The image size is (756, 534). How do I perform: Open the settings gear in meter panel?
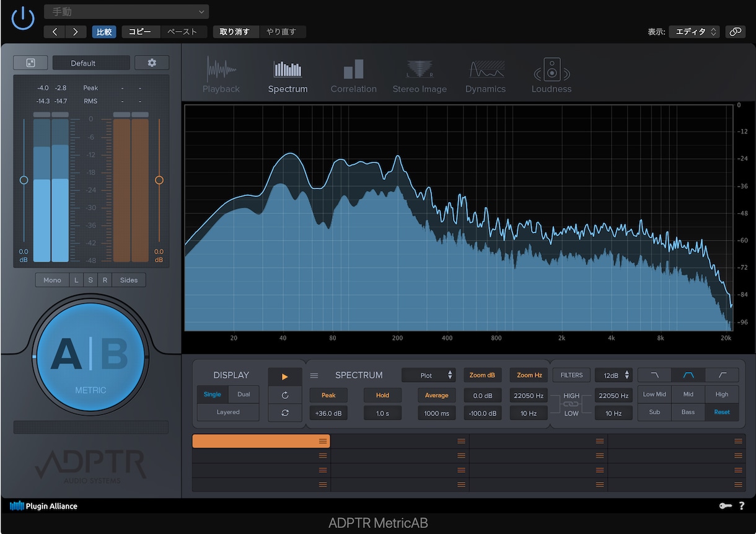click(152, 63)
